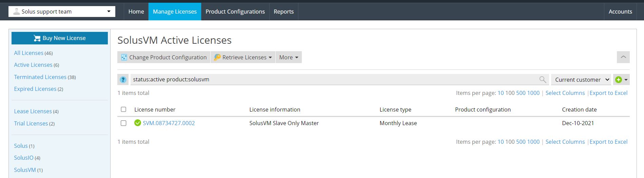The height and width of the screenshot is (178, 644).
Task: Click the user avatar icon in account selector
Action: pos(16,12)
